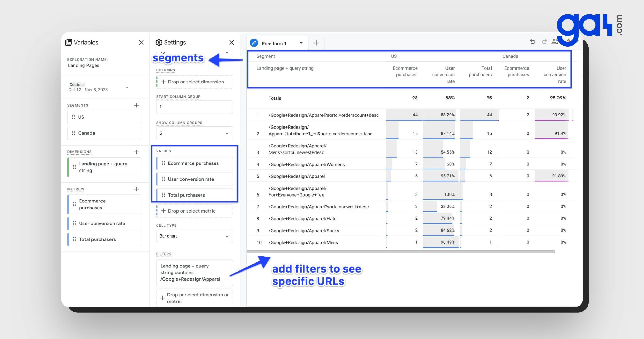
Task: Open the Cell Type Bar chart dropdown
Action: coord(226,236)
